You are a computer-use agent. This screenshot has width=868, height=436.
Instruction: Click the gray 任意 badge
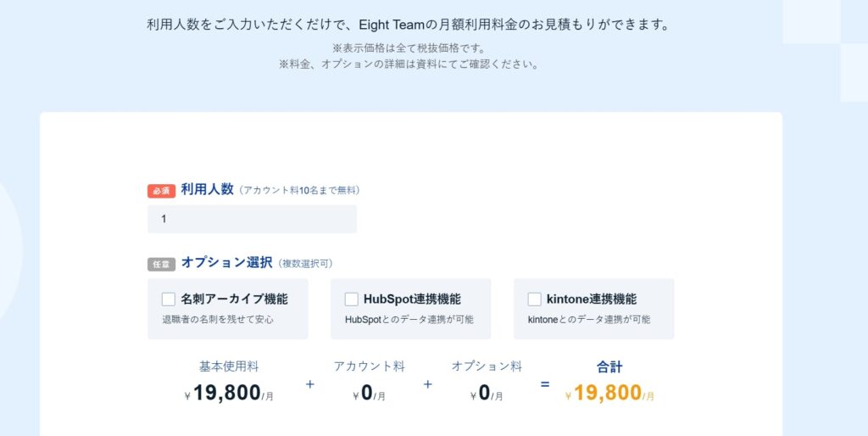[161, 264]
